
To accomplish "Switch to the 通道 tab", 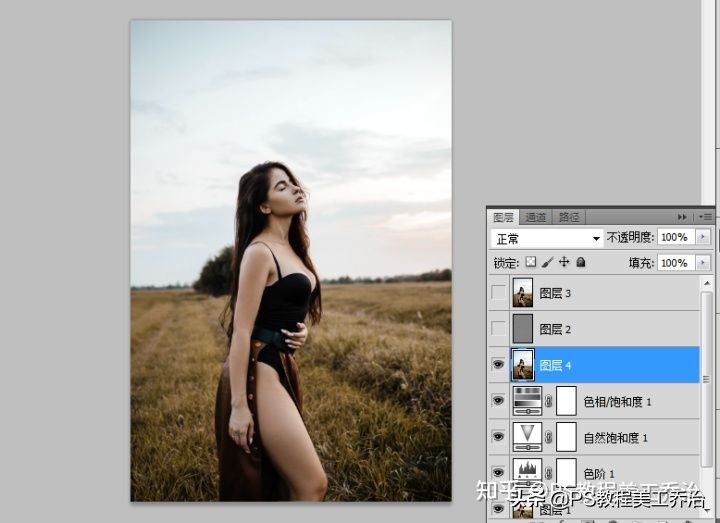I will (535, 217).
